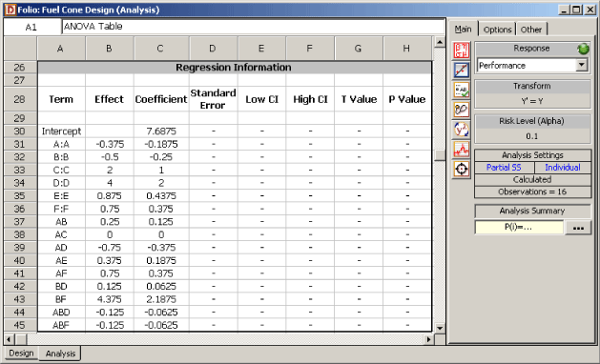
Task: Click the P(i)=... summary field
Action: point(519,227)
